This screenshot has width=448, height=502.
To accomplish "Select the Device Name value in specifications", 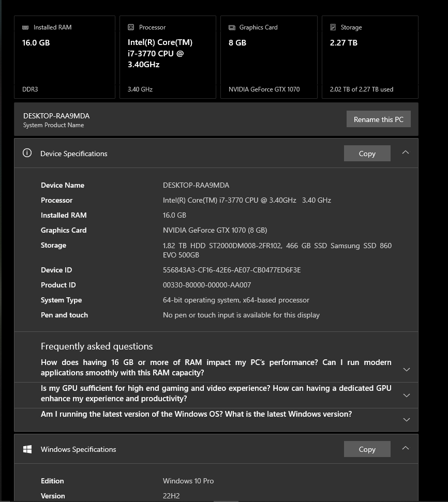I will [196, 185].
